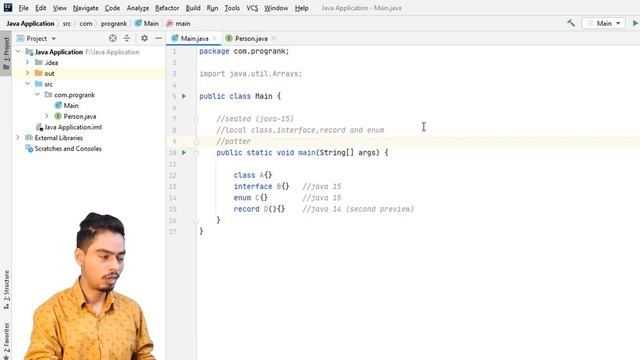Image resolution: width=640 pixels, height=360 pixels.
Task: Open the Build menu
Action: click(193, 8)
